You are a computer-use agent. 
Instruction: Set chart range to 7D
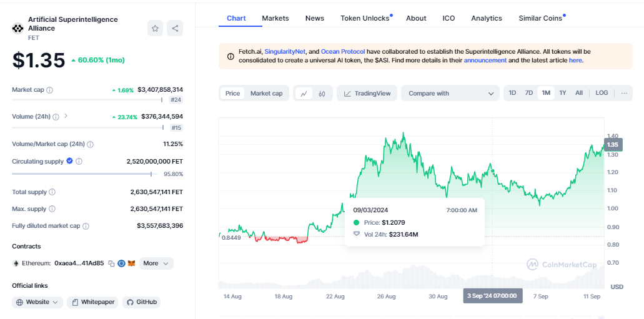coord(529,93)
